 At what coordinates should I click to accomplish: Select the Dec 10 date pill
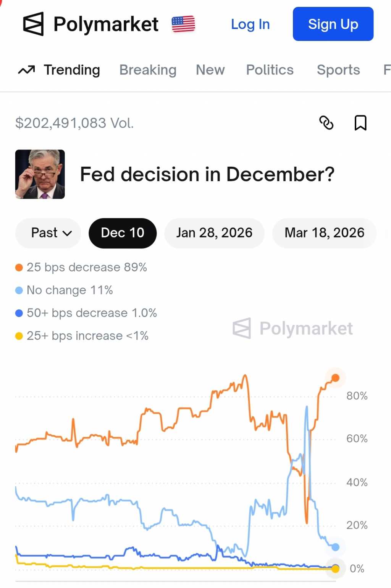123,233
